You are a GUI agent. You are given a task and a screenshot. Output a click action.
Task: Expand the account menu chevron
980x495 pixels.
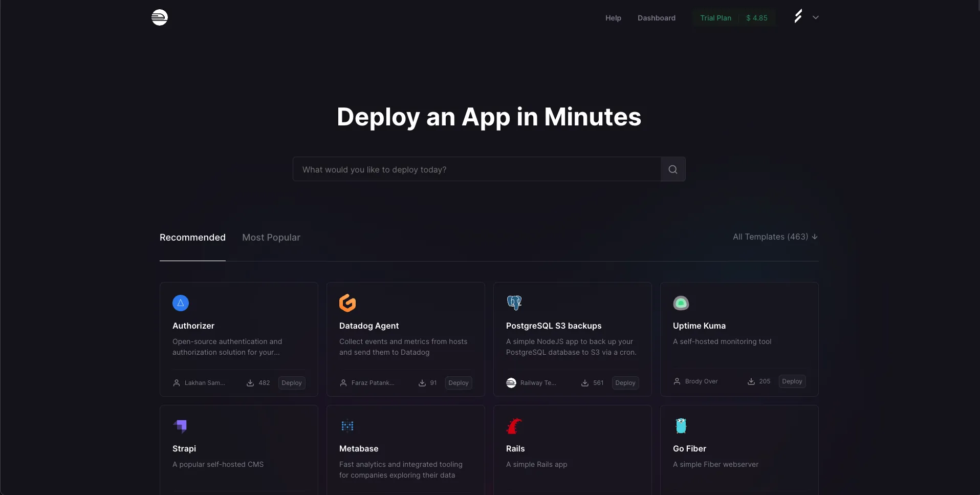(816, 17)
